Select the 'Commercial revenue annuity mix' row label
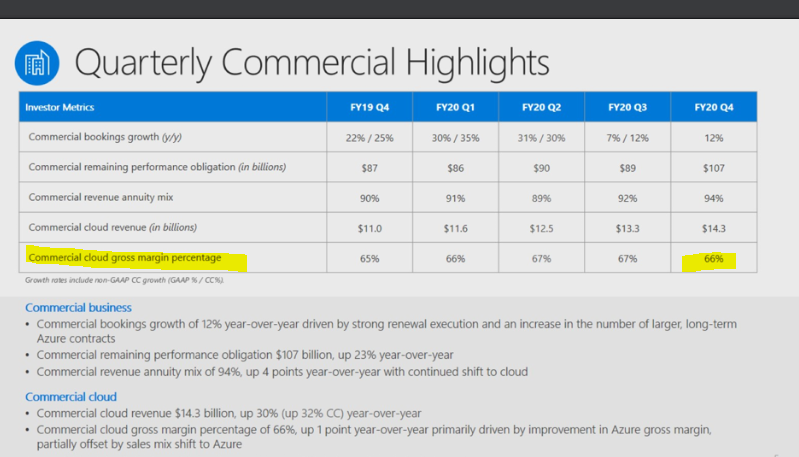The width and height of the screenshot is (799, 457). [x=101, y=197]
